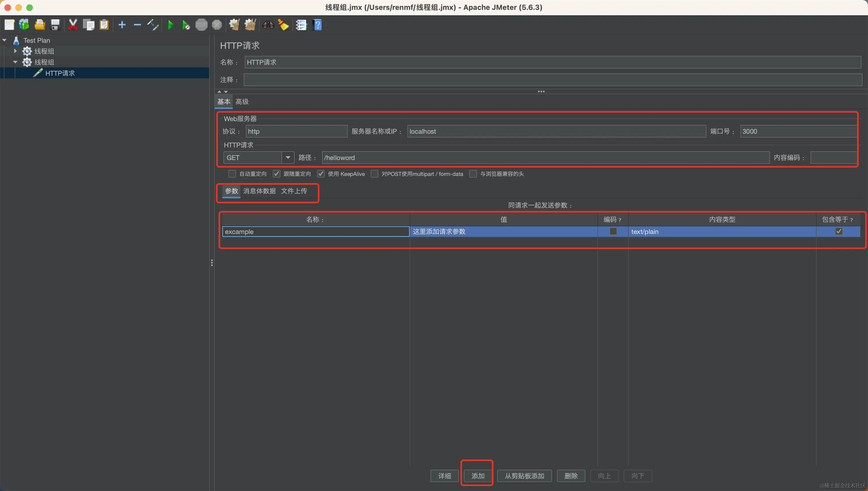Click the Clear All results icon
This screenshot has width=868, height=491.
tap(250, 25)
